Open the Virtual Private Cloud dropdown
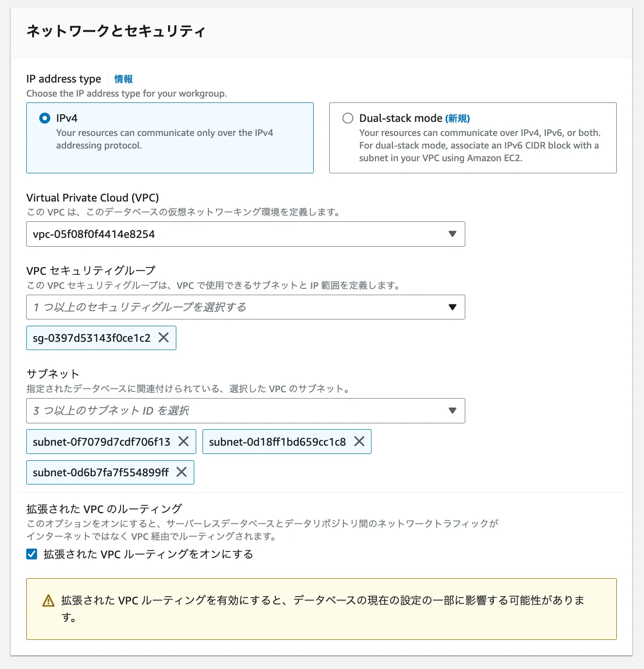Viewport: 644px width, 669px height. pyautogui.click(x=238, y=234)
